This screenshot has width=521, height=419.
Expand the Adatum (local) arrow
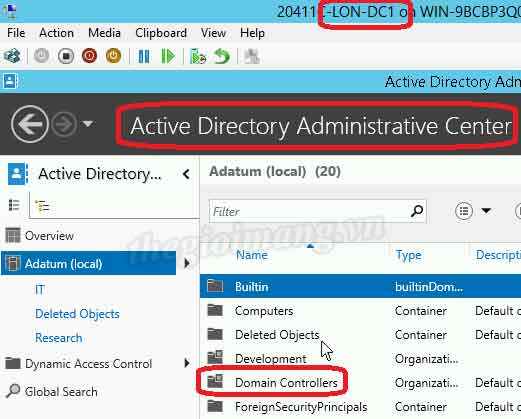187,263
